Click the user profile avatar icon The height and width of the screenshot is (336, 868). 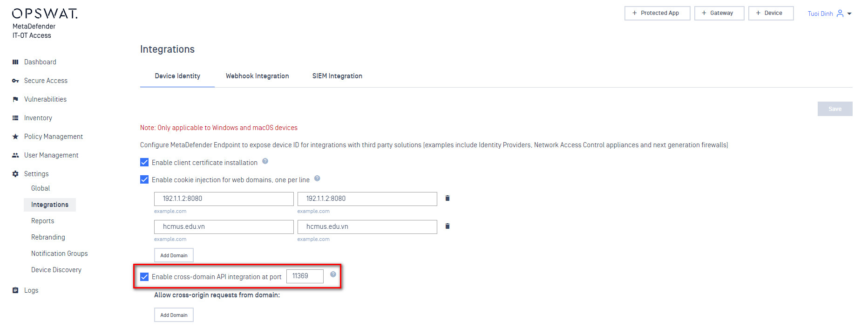pyautogui.click(x=840, y=14)
